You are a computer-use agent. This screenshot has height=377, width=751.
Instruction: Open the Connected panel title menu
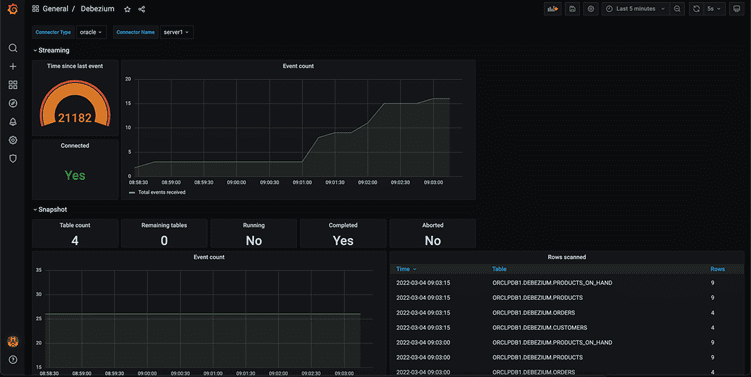(75, 146)
